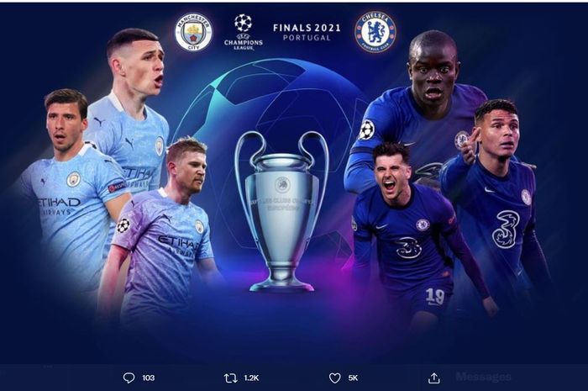588x391 pixels.
Task: Click the Manchester City crest in image
Action: pos(193,33)
